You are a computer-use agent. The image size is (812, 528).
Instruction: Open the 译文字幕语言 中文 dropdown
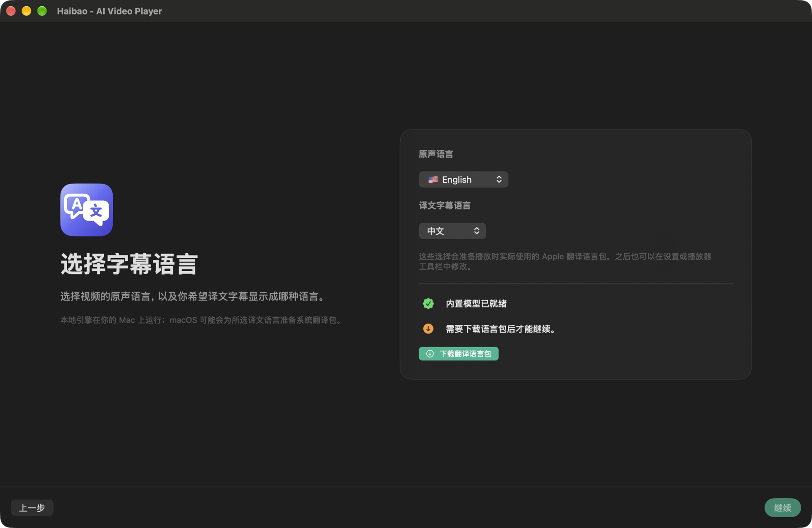(x=452, y=231)
